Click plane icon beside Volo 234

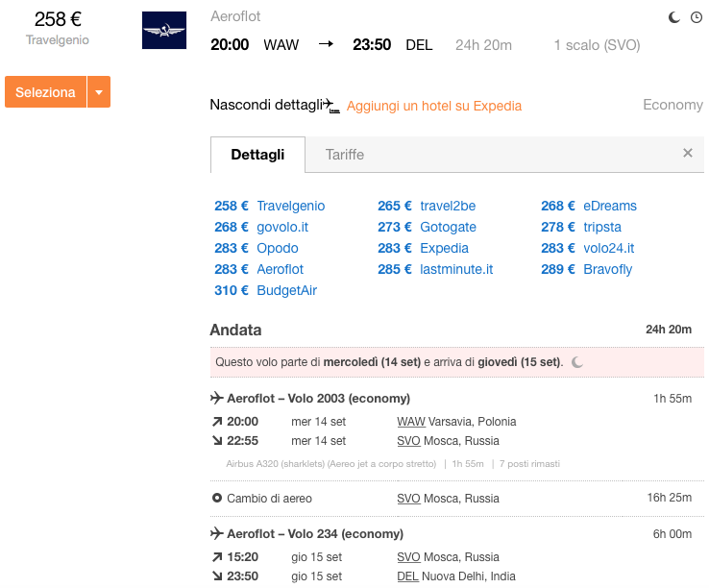pos(217,534)
